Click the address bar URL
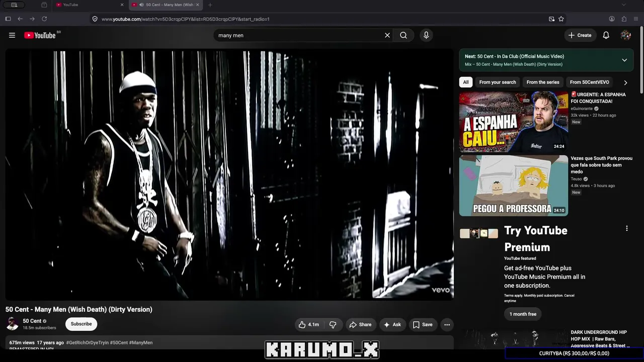Screen dimensions: 644x362 point(186,19)
